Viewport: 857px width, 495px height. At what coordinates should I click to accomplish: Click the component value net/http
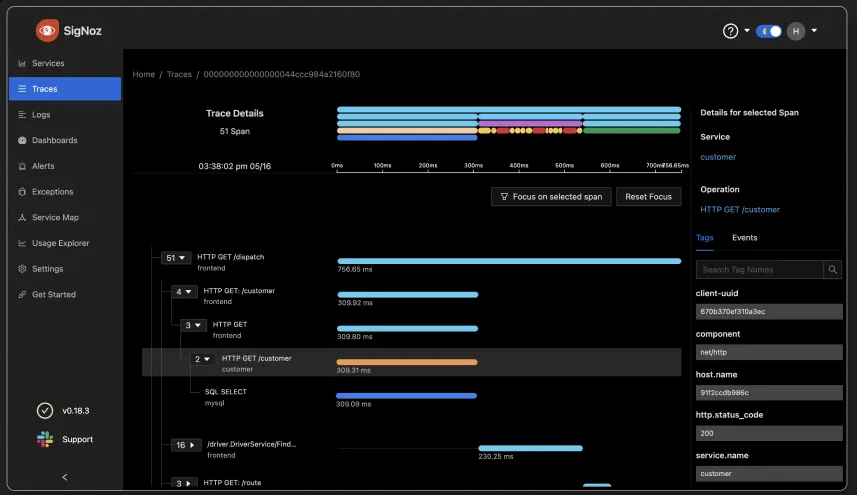769,352
